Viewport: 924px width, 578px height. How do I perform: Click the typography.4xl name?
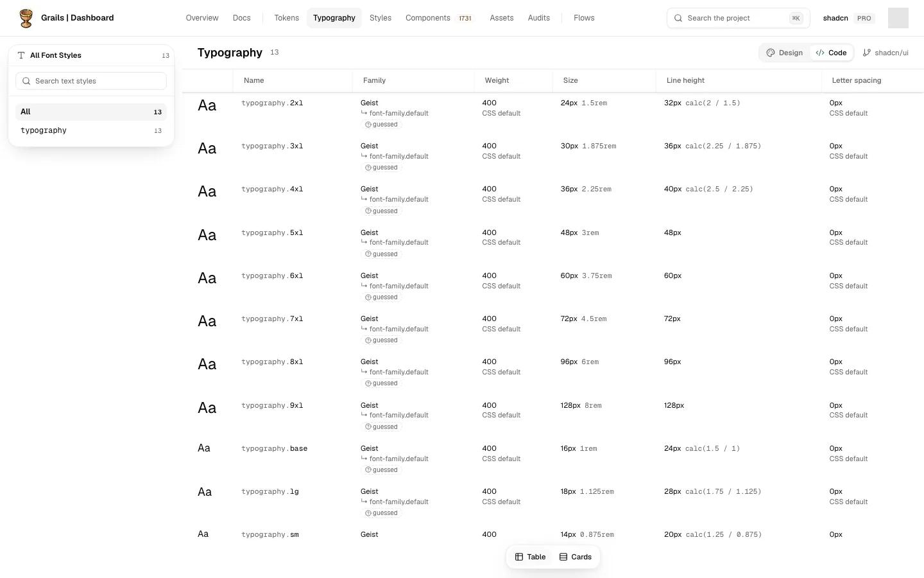click(272, 189)
